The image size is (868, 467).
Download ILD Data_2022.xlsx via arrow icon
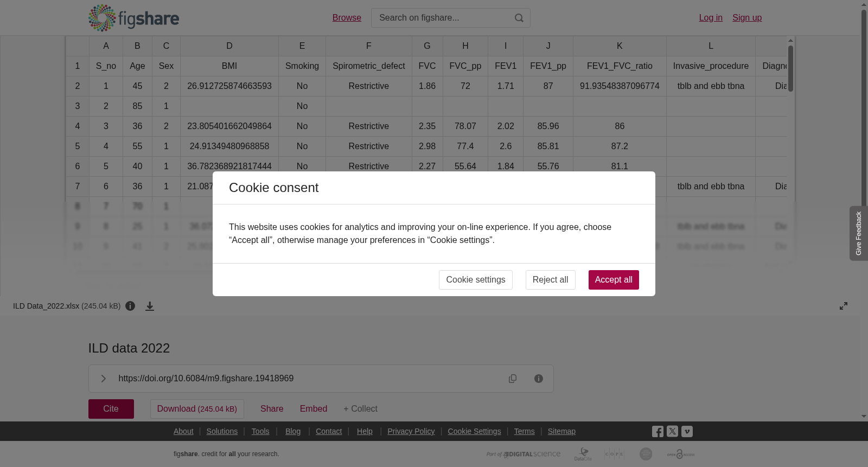pyautogui.click(x=150, y=306)
